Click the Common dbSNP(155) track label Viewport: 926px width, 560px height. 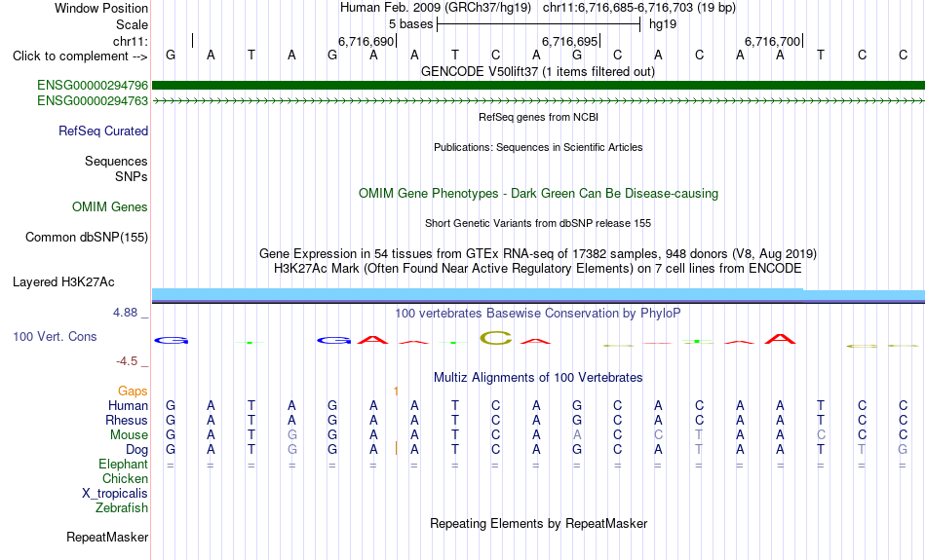pyautogui.click(x=87, y=238)
